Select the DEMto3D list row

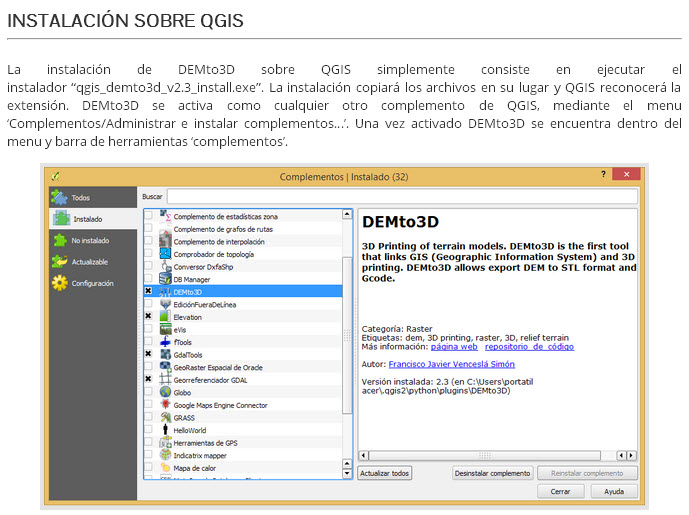point(243,291)
